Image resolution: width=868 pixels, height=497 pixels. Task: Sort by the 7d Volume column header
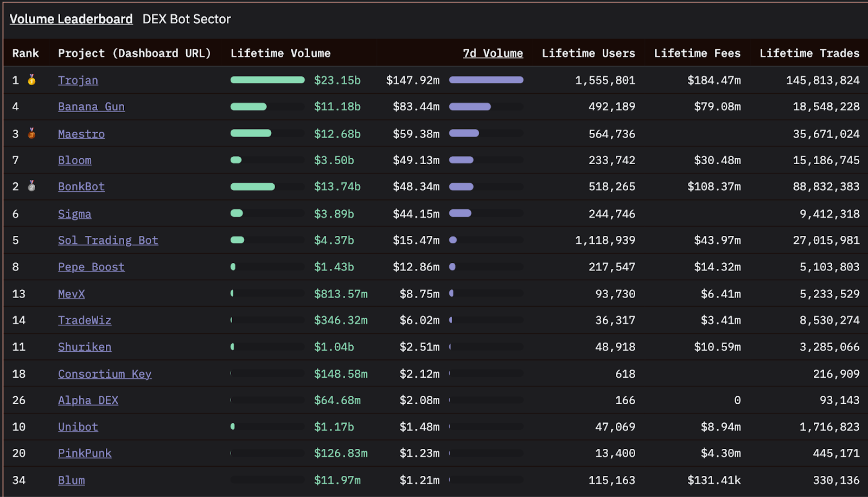point(493,53)
